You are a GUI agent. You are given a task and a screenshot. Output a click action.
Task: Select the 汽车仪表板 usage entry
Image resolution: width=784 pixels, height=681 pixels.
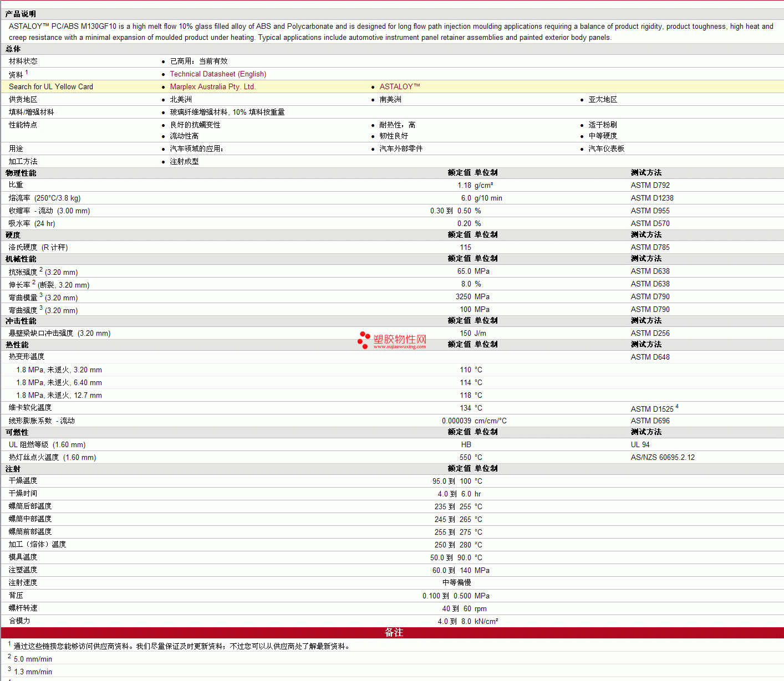pos(607,149)
